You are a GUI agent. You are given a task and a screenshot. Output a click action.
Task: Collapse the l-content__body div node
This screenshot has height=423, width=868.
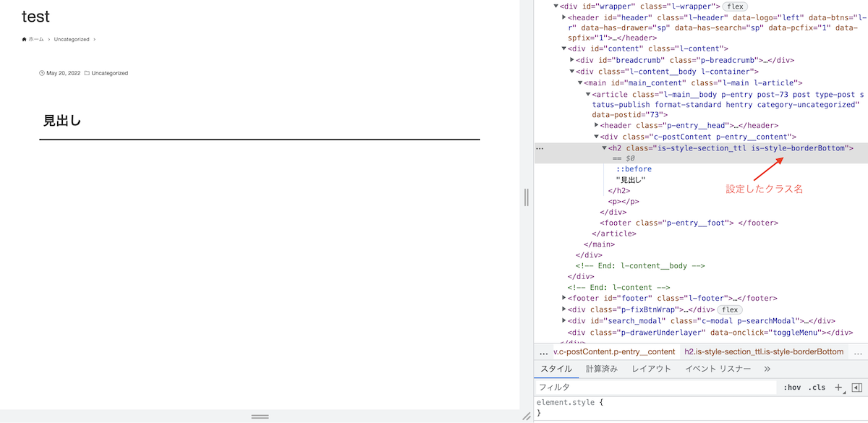572,72
